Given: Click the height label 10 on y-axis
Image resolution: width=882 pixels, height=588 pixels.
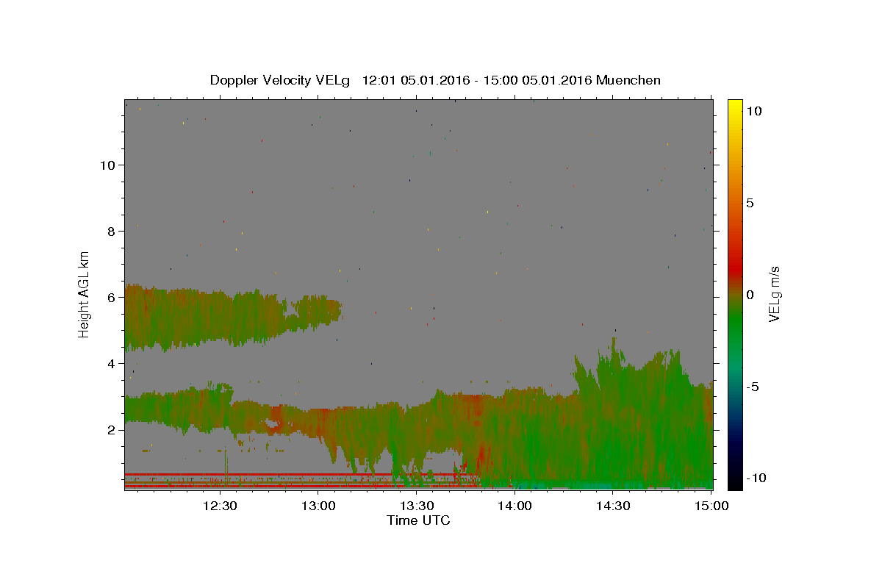Looking at the screenshot, I should (107, 165).
